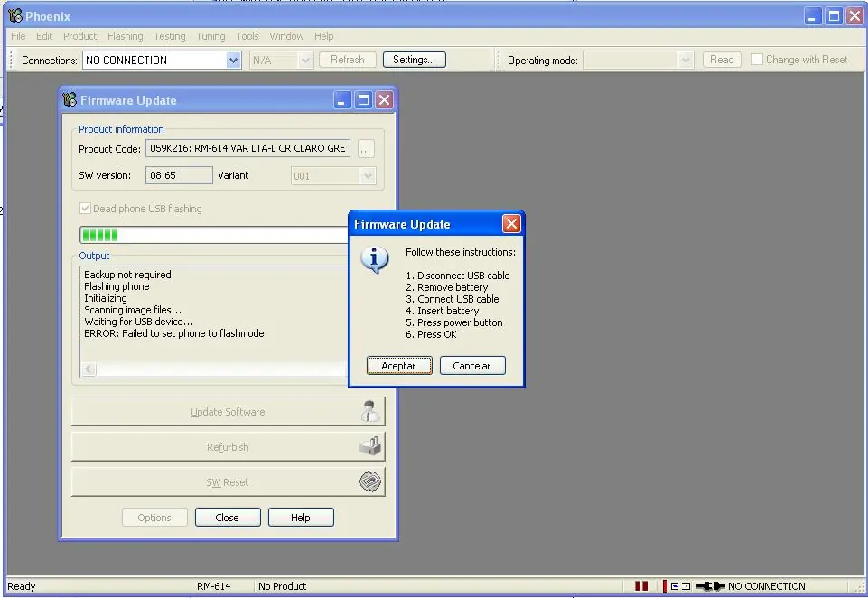Click the Refresh button

348,60
